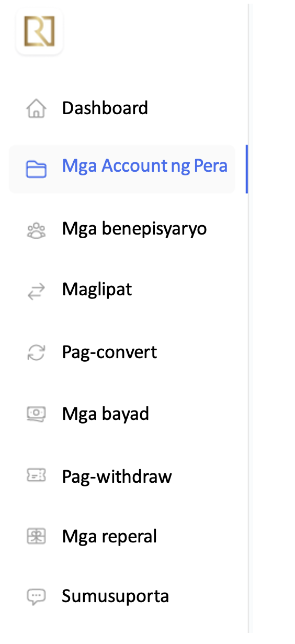Image resolution: width=295 pixels, height=644 pixels.
Task: Click the Maglipat transfer arrows icon
Action: [36, 291]
